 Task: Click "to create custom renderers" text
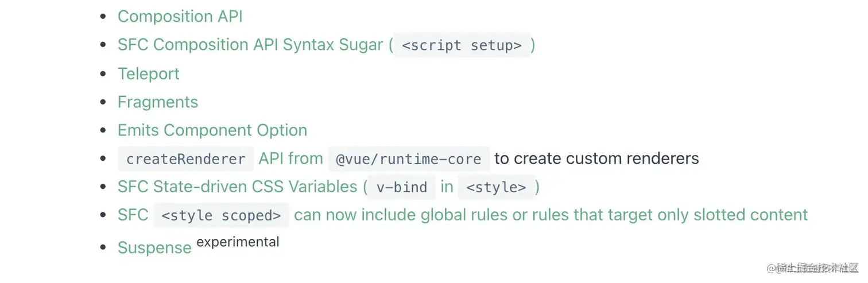596,158
